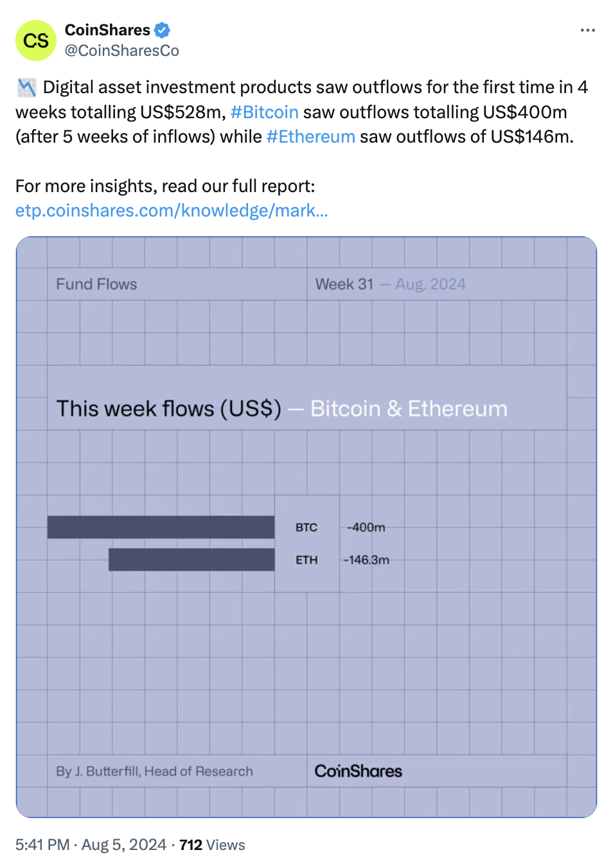The width and height of the screenshot is (613, 868).
Task: Click the CoinShares logo in the image
Action: pos(358,771)
